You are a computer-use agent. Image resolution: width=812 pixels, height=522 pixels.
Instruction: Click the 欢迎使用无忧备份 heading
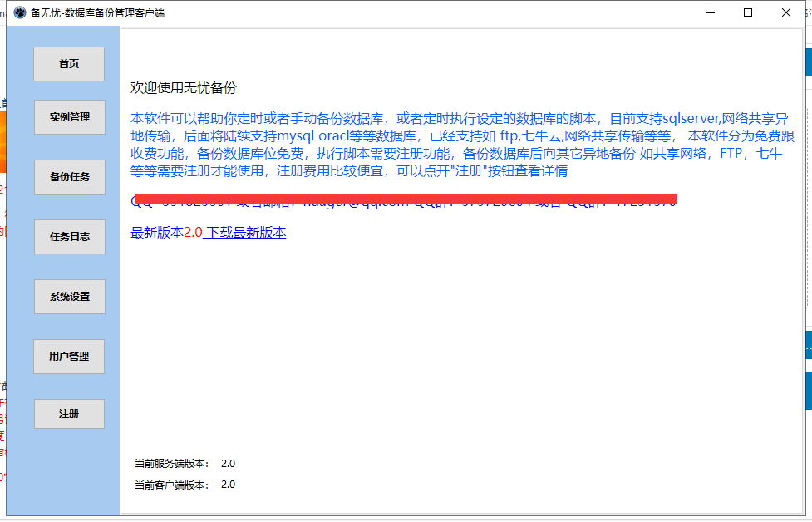click(x=184, y=88)
